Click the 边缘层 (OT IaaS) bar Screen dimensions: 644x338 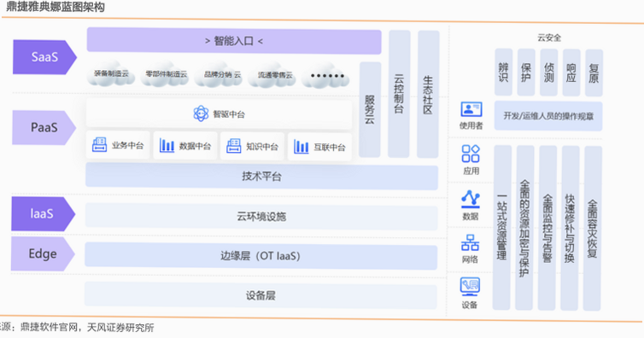[261, 256]
